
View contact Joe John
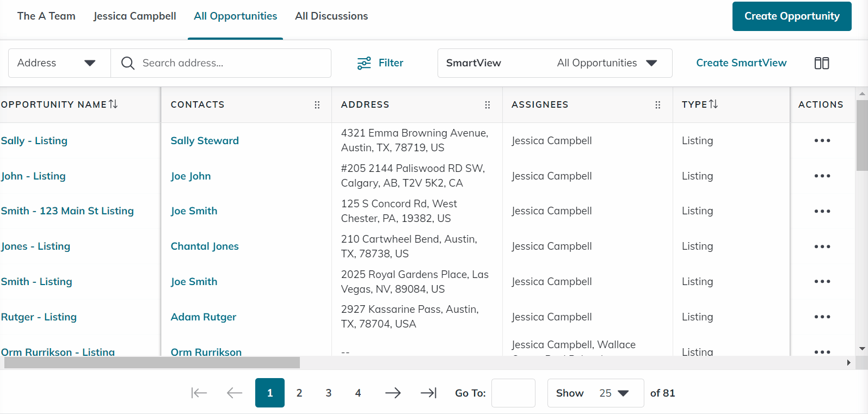[x=190, y=176]
